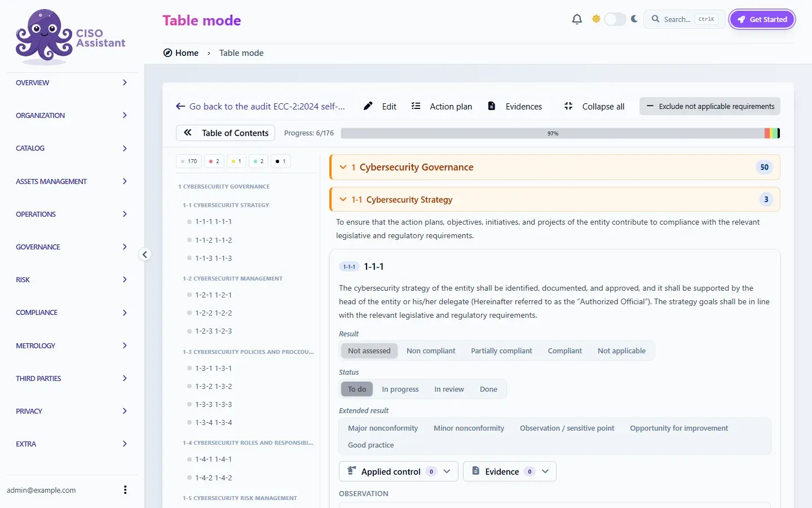Click the moon dark-mode icon
The height and width of the screenshot is (508, 812).
[x=634, y=19]
